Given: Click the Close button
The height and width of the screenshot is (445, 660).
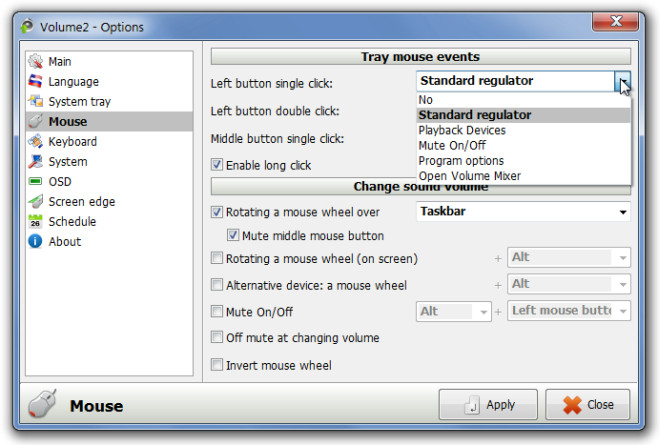Looking at the screenshot, I should pos(588,405).
